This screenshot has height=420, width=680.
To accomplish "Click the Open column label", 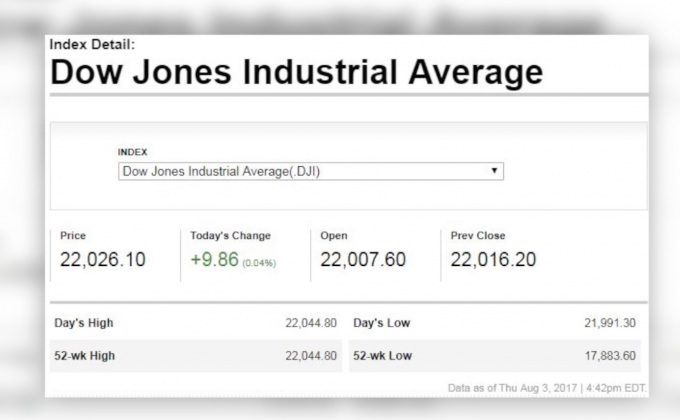I will [334, 236].
